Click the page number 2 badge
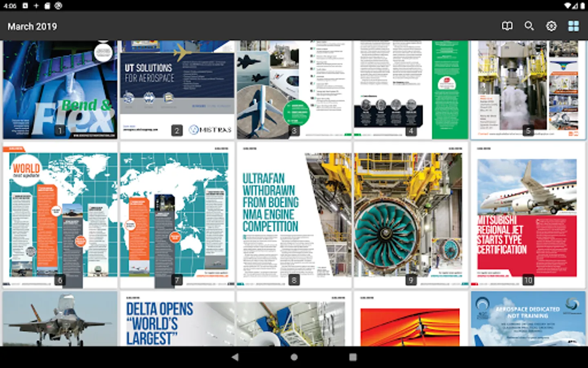Image resolution: width=588 pixels, height=368 pixels. click(177, 131)
